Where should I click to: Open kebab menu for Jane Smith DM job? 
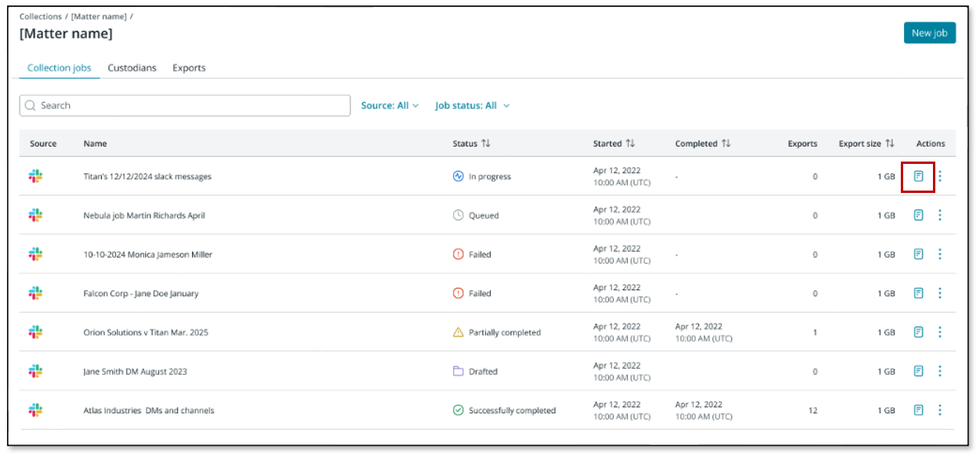tap(940, 371)
